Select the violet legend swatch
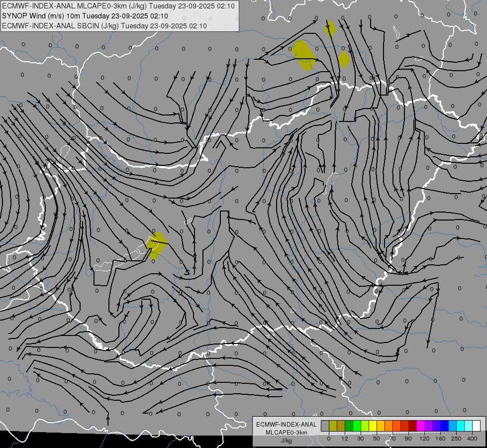Viewport: 487px width, 448px height. [437, 426]
